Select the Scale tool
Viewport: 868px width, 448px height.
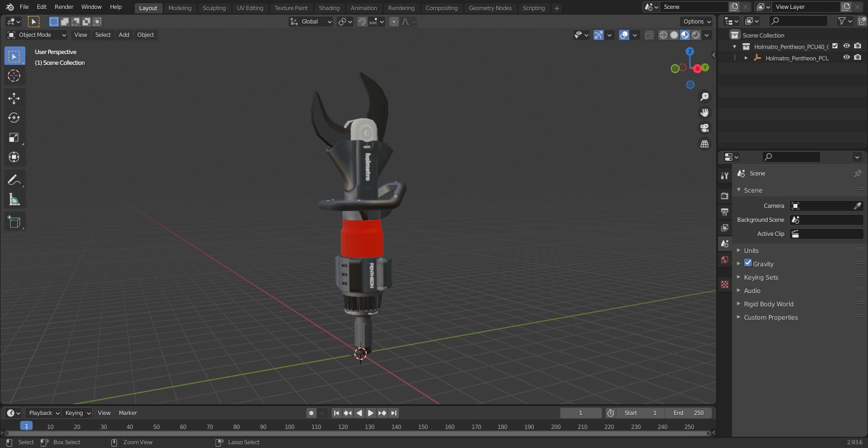pyautogui.click(x=14, y=137)
